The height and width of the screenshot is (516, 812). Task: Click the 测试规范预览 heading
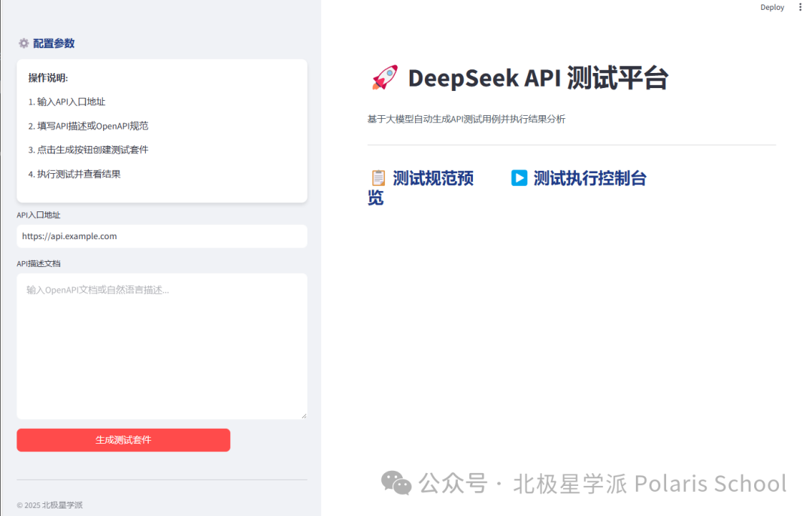[x=420, y=187]
